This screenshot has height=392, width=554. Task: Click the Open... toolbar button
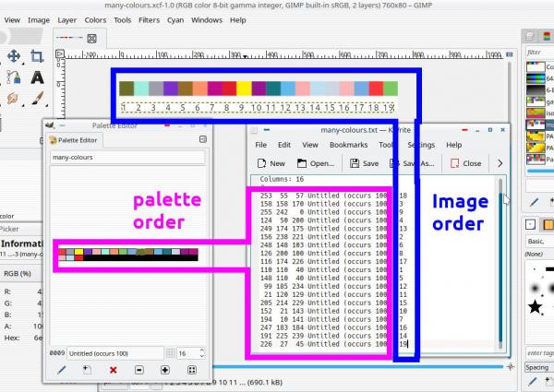tap(316, 163)
